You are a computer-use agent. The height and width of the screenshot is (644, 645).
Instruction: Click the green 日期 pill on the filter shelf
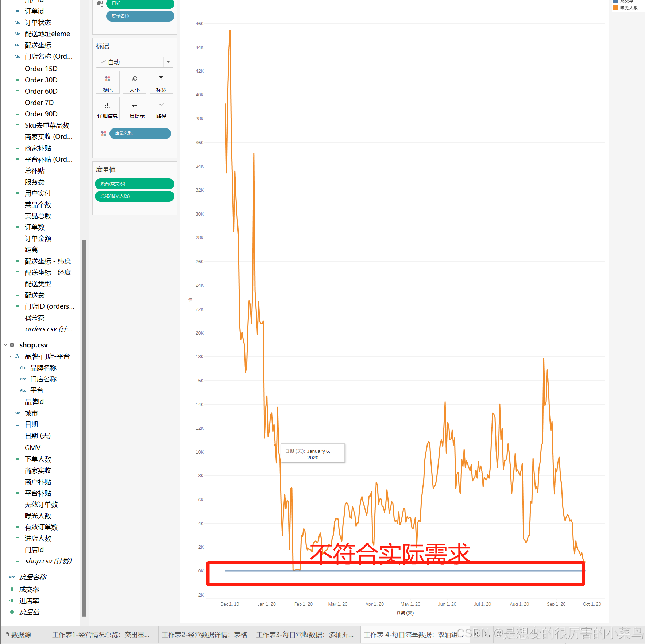pyautogui.click(x=140, y=4)
